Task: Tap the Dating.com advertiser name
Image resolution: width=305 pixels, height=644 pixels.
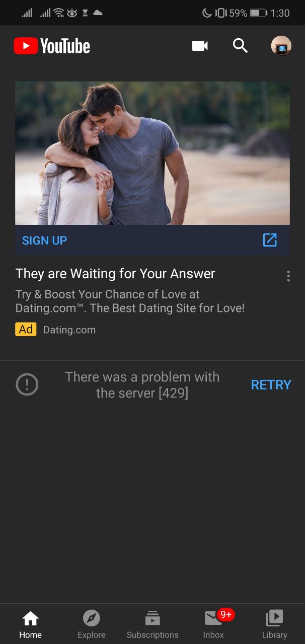Action: (x=69, y=330)
